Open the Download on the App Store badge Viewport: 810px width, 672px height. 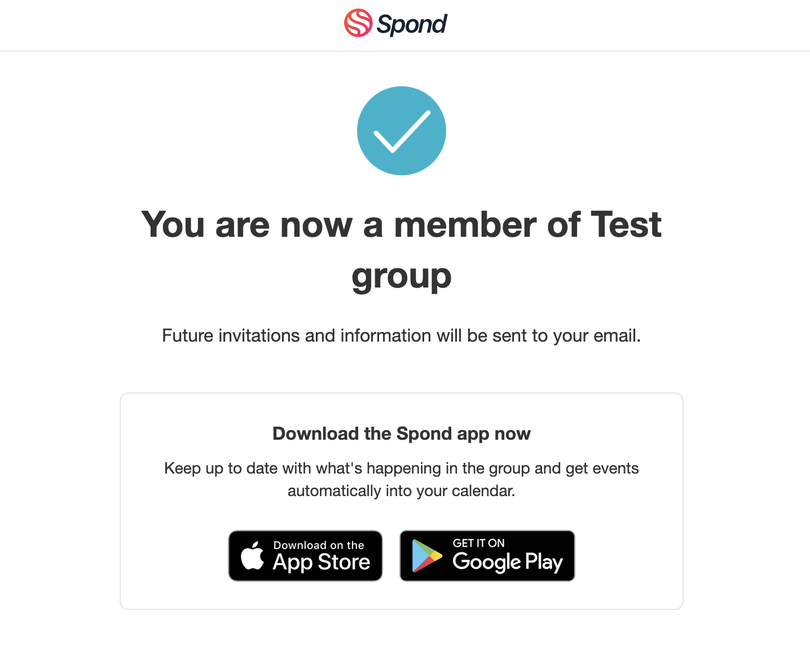tap(305, 556)
